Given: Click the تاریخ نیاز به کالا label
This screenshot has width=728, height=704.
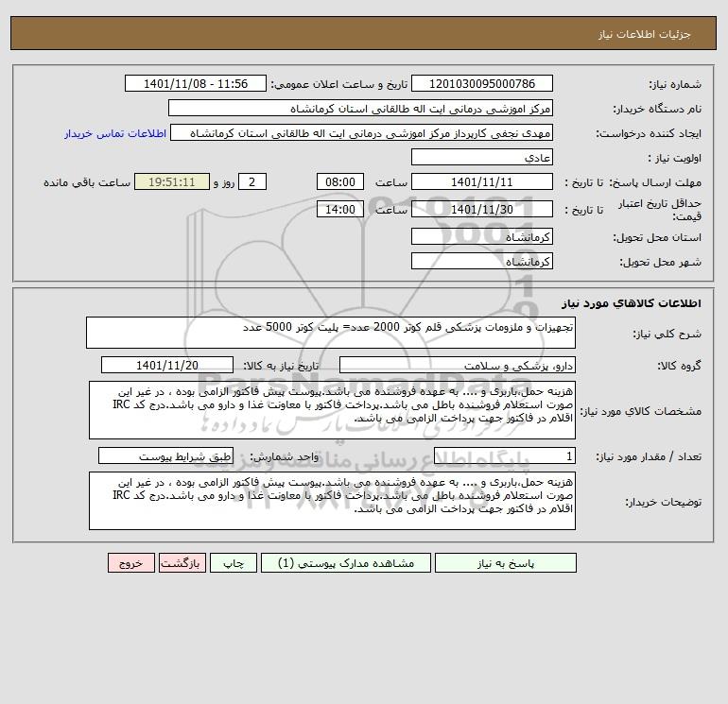Looking at the screenshot, I should click(x=281, y=366).
